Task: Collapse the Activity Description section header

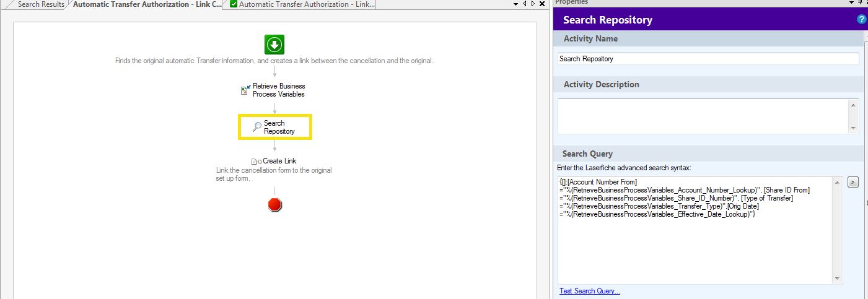Action: [708, 84]
